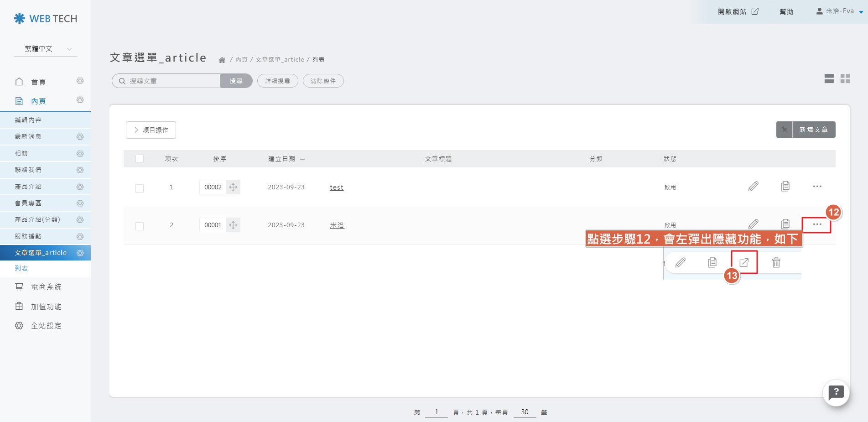This screenshot has width=868, height=422.
Task: Toggle the select-all checkbox in table header
Action: [140, 159]
